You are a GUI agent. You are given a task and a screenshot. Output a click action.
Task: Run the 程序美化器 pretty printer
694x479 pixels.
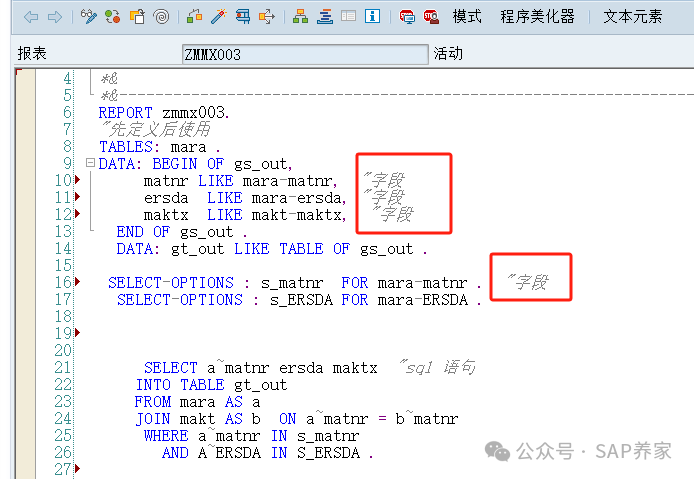coord(537,17)
